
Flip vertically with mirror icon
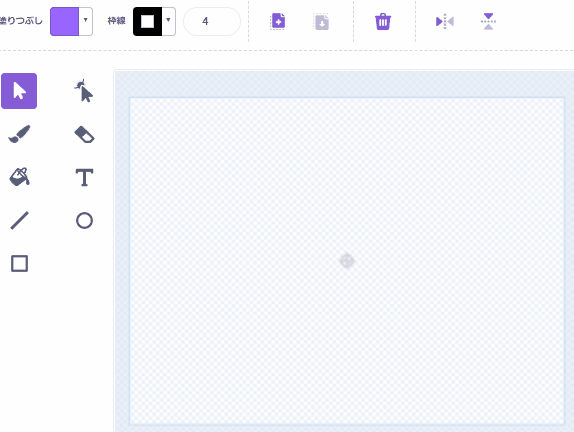pos(488,21)
